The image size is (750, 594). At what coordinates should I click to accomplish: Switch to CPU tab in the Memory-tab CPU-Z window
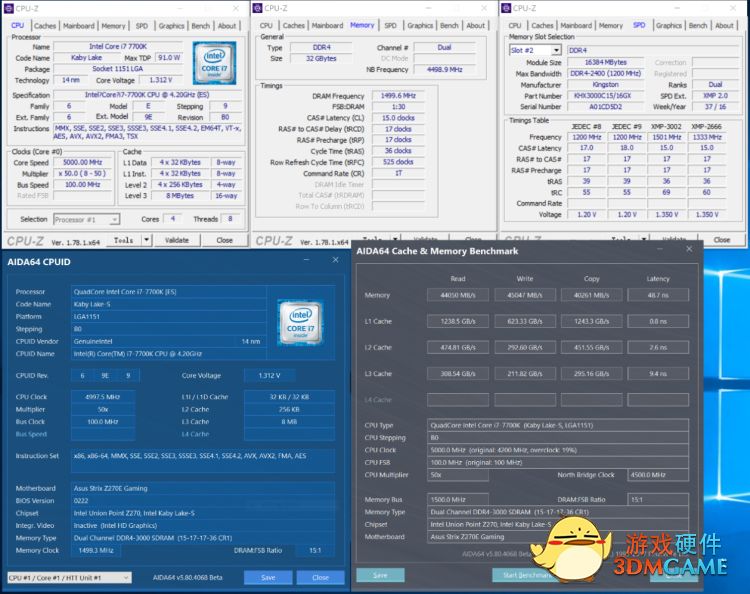click(266, 26)
